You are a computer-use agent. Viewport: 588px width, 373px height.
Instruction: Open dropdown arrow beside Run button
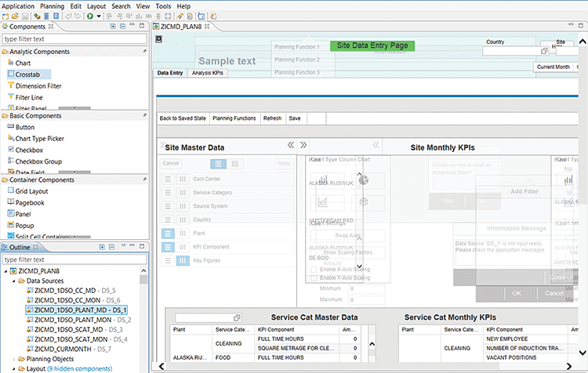98,16
